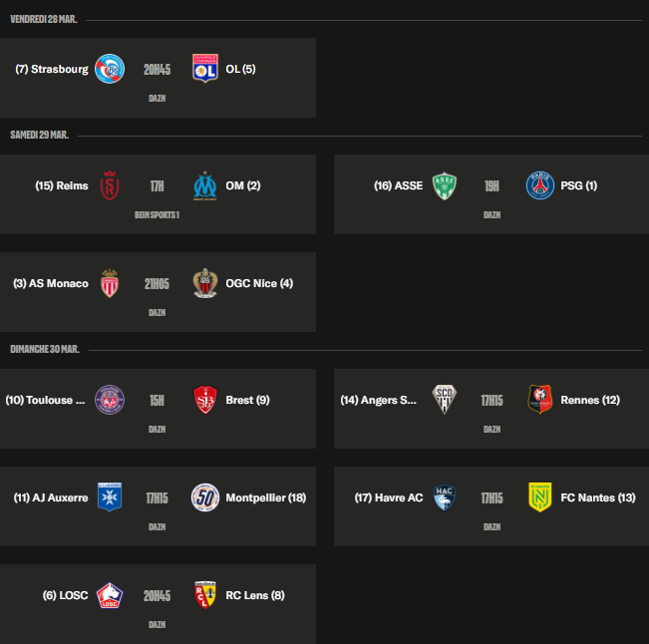The image size is (649, 644).
Task: Select the LOSC Lille logo
Action: click(109, 595)
